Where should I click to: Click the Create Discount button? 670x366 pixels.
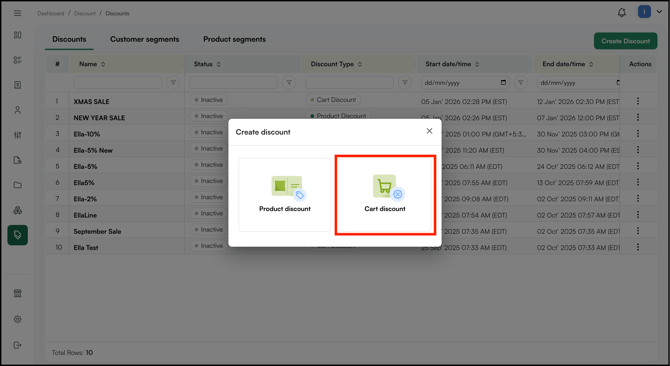626,41
